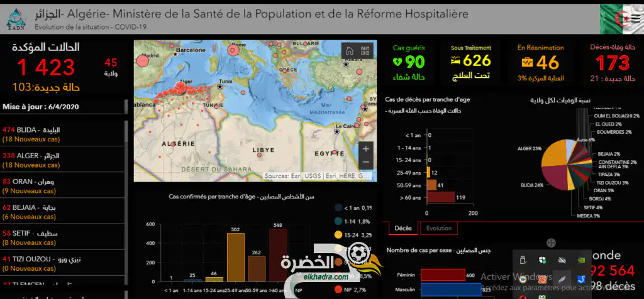Select the 238 ALGER row
The width and height of the screenshot is (644, 299).
point(62,160)
